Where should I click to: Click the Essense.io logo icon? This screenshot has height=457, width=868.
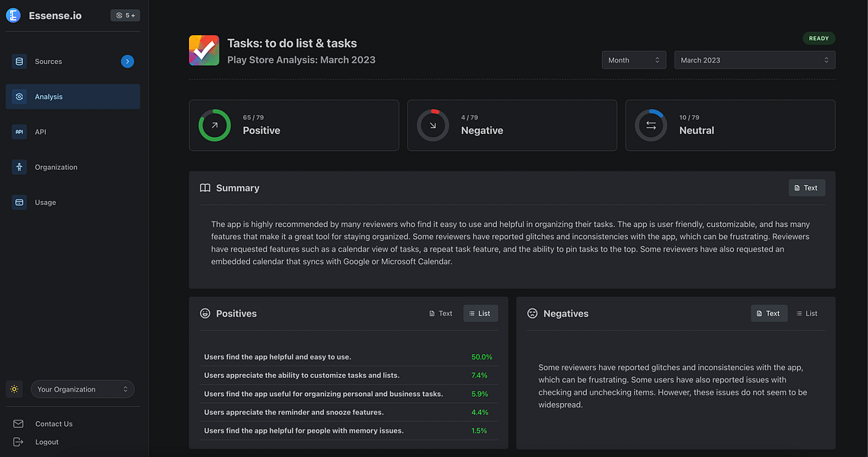click(x=13, y=15)
